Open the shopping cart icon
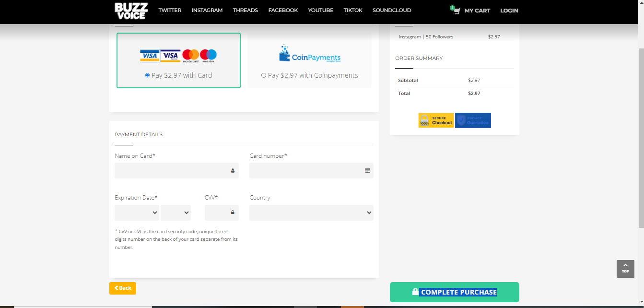Screen dimensions: 644x308 coord(457,11)
